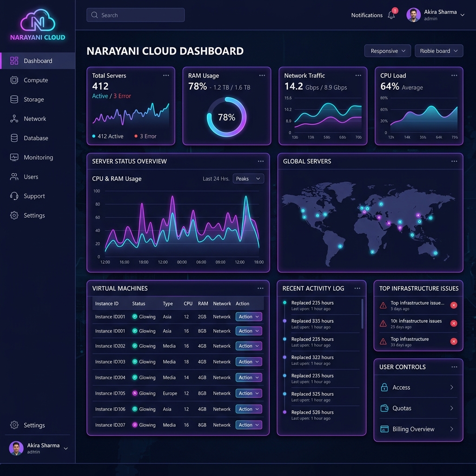476x476 pixels.
Task: Expand the Billing Overview row chevron
Action: coord(452,429)
